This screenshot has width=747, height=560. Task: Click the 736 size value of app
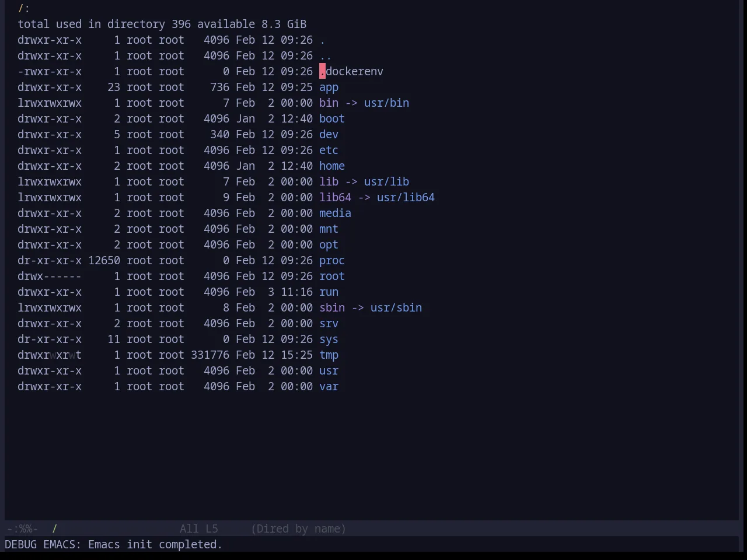pos(219,87)
